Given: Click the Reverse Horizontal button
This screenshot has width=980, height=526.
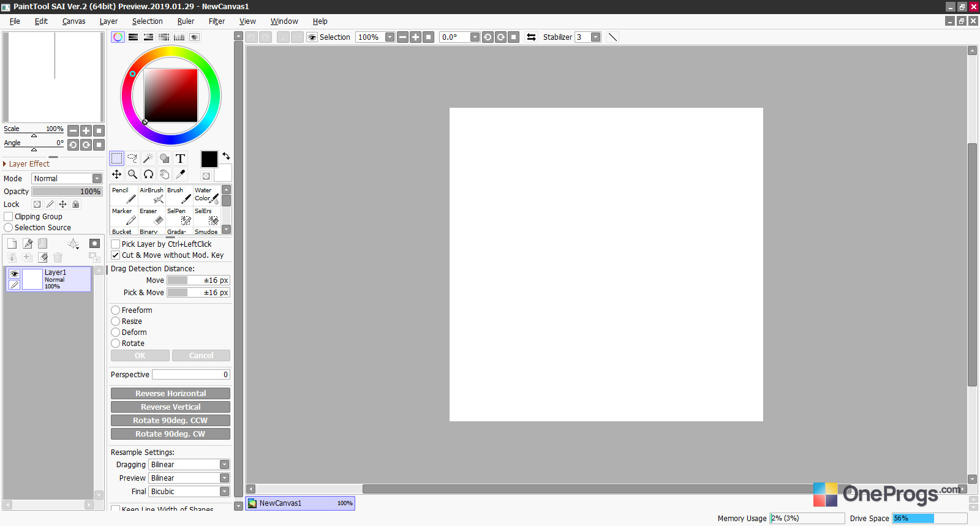Looking at the screenshot, I should 170,394.
